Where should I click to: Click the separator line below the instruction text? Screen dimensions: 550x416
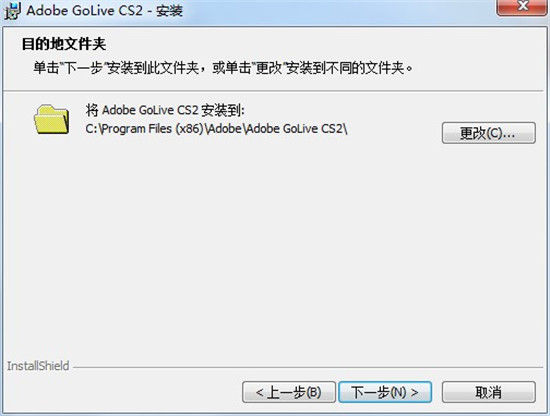click(x=274, y=91)
